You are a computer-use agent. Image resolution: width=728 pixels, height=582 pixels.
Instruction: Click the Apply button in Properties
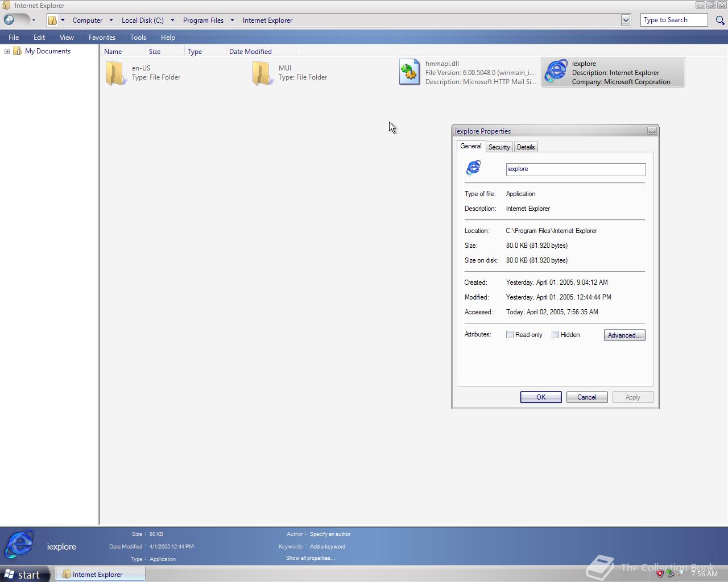point(633,397)
